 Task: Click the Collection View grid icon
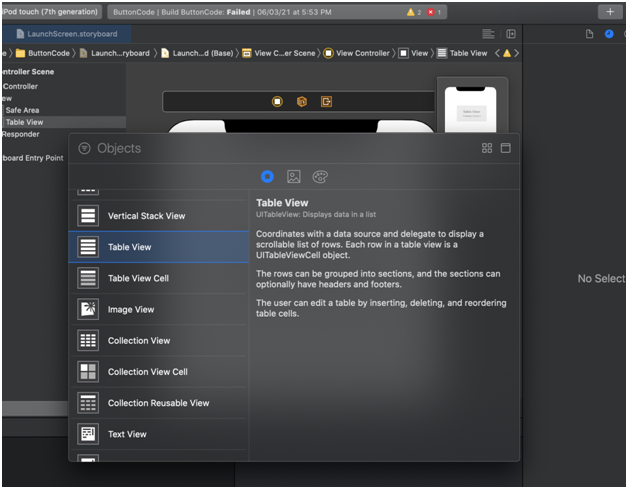[x=88, y=341]
